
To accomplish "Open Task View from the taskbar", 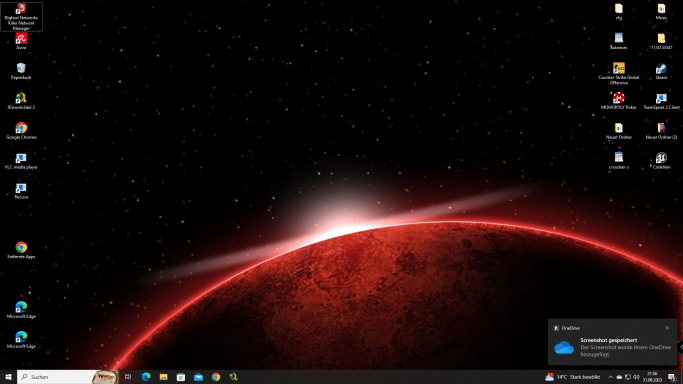I will (128, 377).
